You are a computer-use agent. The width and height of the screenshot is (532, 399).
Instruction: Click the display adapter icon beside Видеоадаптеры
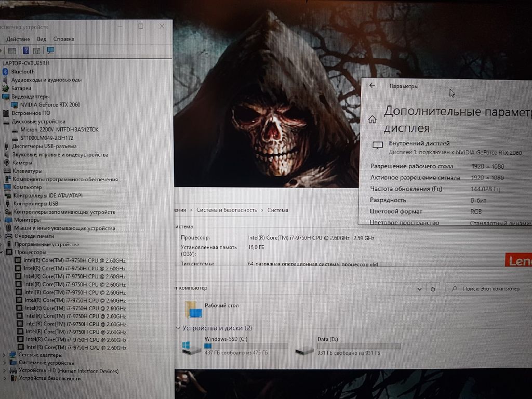6,97
